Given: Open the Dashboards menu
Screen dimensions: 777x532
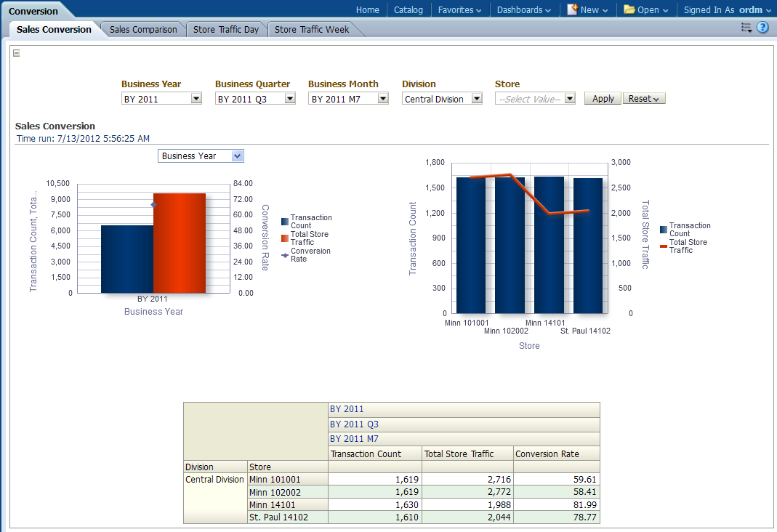Looking at the screenshot, I should click(x=523, y=9).
